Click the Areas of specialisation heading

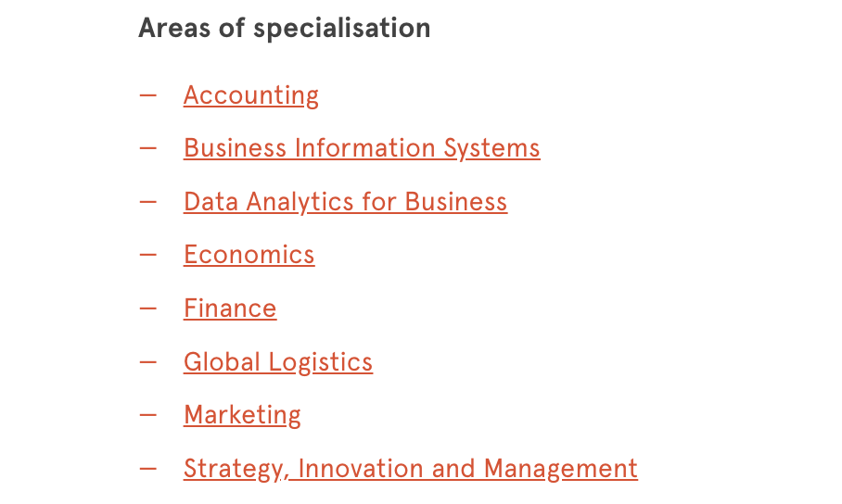tap(284, 28)
